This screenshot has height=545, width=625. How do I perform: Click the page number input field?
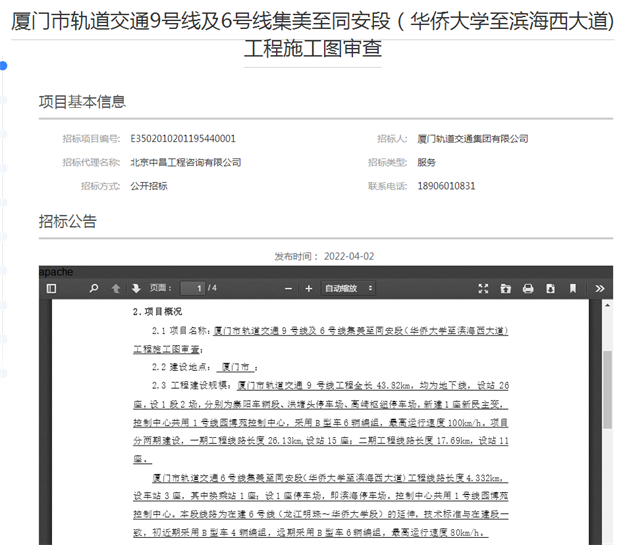click(x=193, y=288)
